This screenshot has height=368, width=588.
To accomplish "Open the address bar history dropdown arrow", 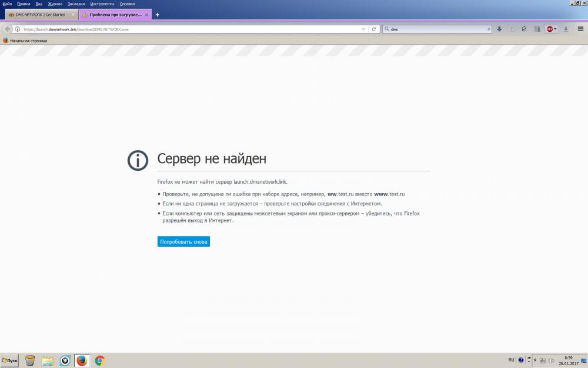I will [x=363, y=29].
